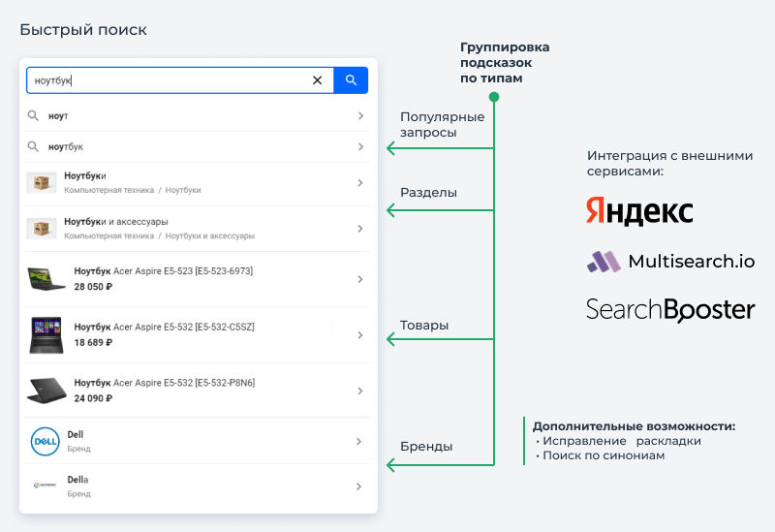
Task: Click the SearchBooster logo
Action: click(670, 310)
